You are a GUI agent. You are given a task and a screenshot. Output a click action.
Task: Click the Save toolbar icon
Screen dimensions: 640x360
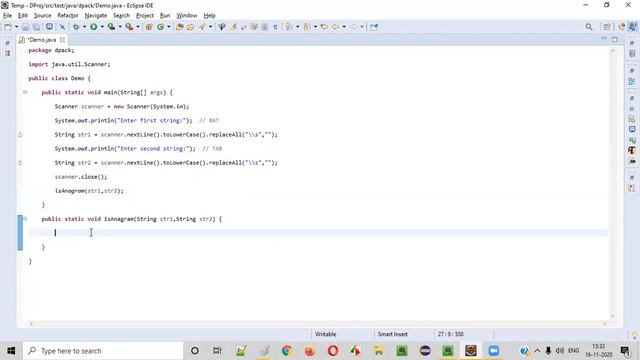coord(25,27)
